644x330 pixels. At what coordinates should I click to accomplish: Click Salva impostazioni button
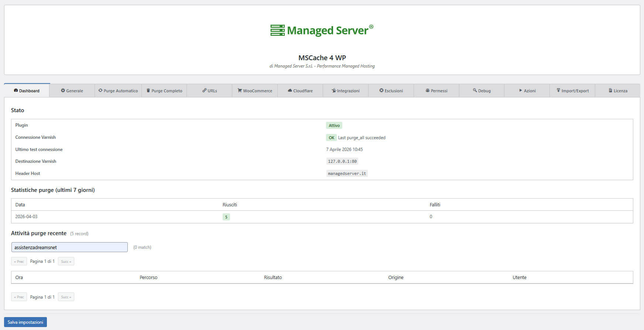(25, 322)
